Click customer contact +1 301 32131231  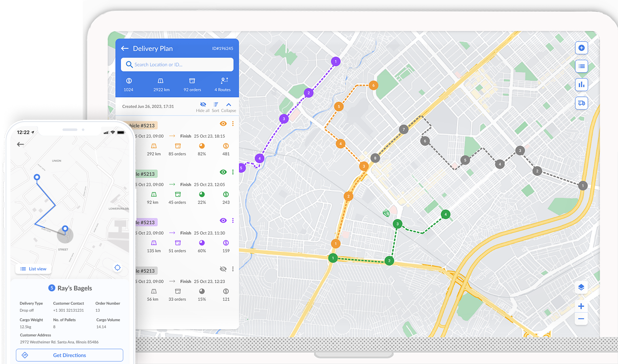tap(69, 310)
